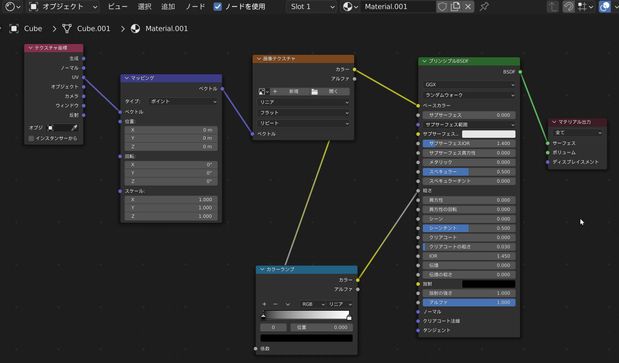Collapse the Material Output node

(554, 122)
